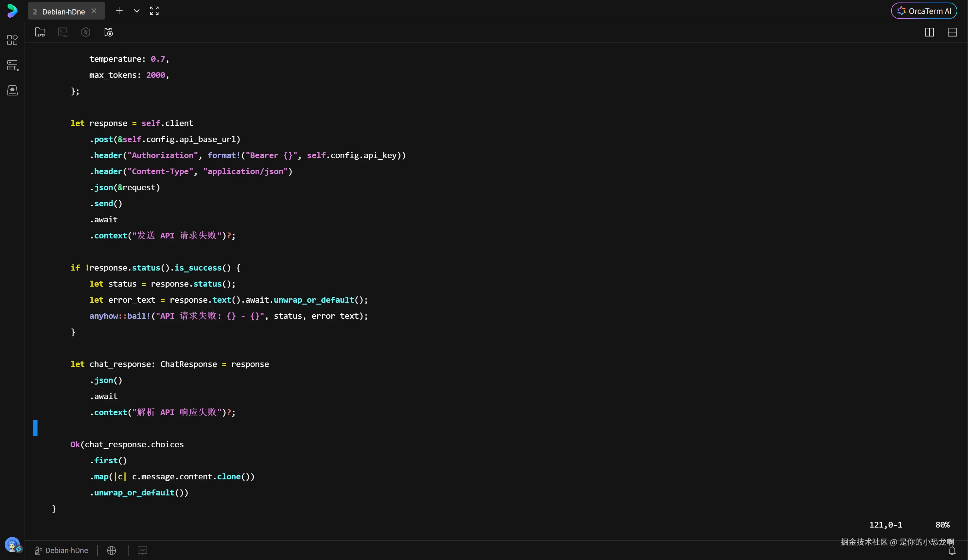
Task: Open the user avatar profile
Action: pos(12,544)
